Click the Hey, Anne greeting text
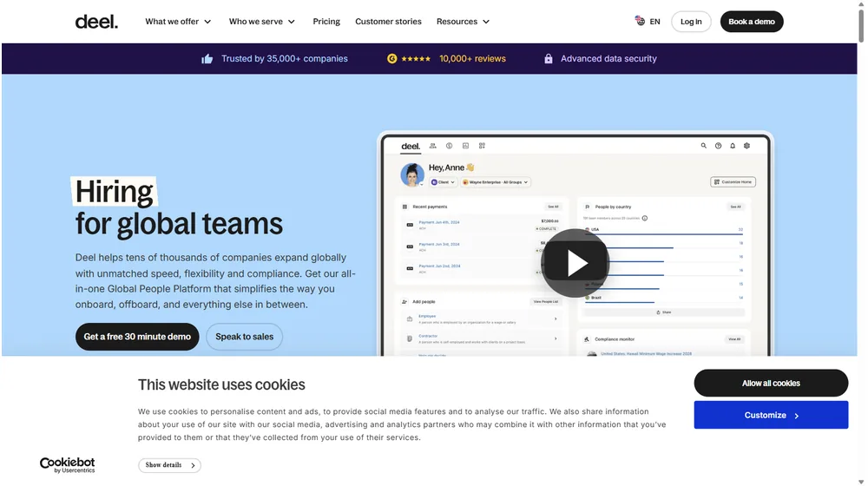Image resolution: width=868 pixels, height=486 pixels. tap(451, 167)
